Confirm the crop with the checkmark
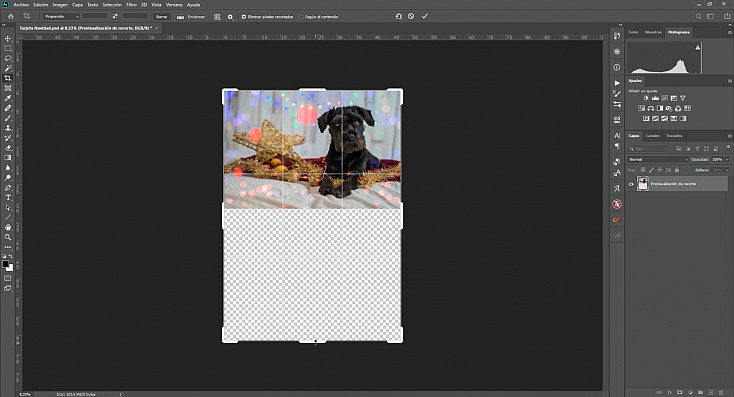Viewport: 734px width, 397px height. point(425,16)
